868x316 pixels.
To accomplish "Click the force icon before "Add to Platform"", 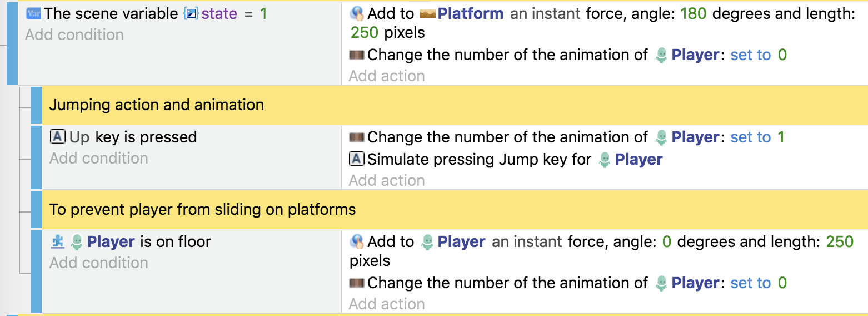I will point(357,13).
